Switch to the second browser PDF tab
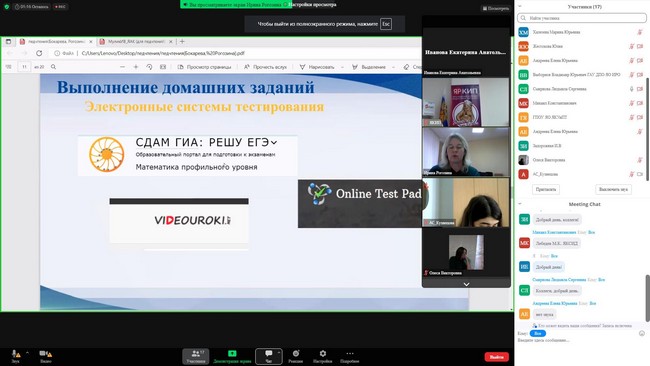This screenshot has height=366, width=650. 136,41
